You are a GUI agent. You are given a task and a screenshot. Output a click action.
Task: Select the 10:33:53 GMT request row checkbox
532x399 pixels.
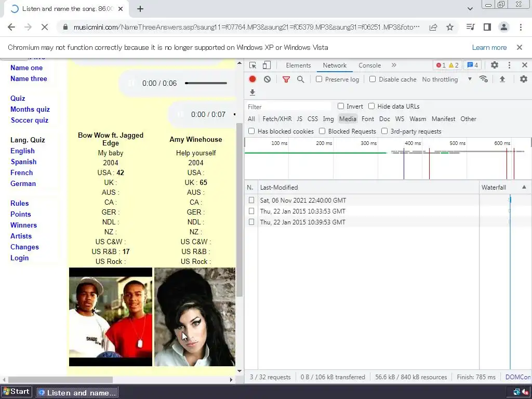point(251,211)
